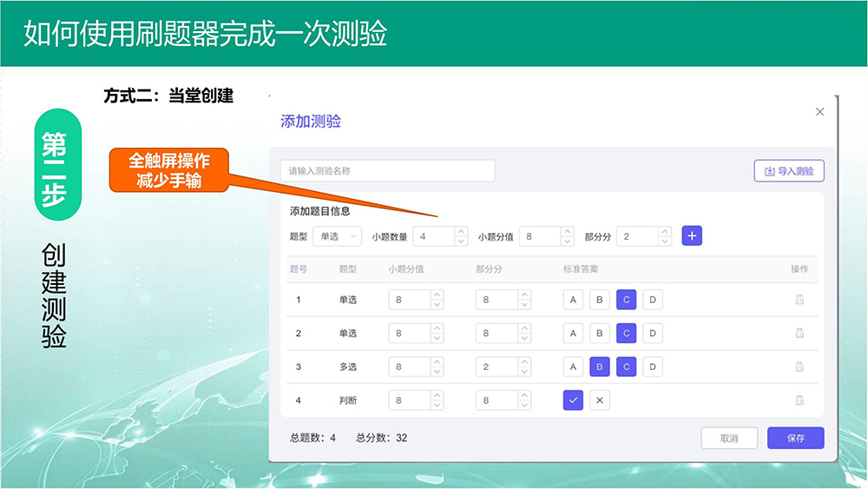The image size is (868, 489).
Task: Select answer B for question 2
Action: (599, 334)
